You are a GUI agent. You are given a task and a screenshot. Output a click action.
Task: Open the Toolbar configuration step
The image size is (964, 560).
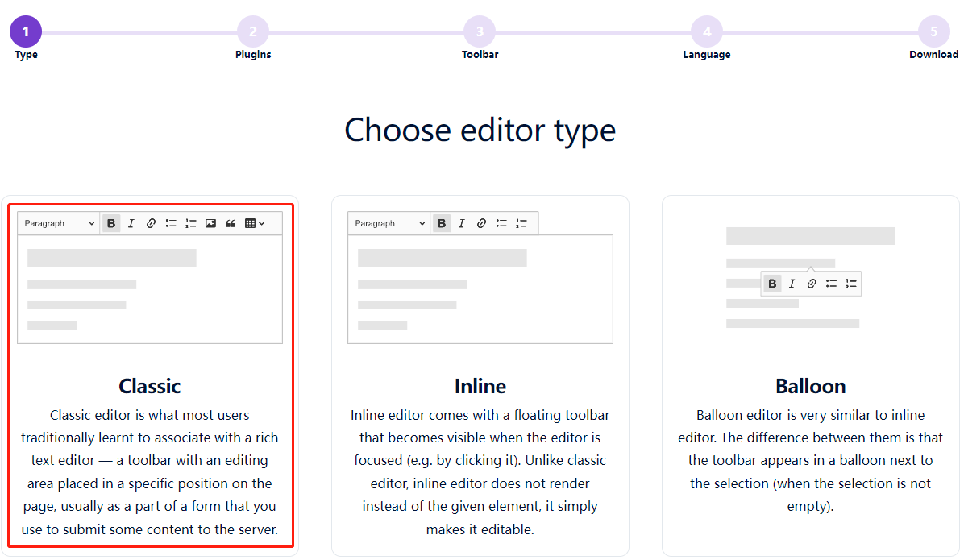point(480,31)
